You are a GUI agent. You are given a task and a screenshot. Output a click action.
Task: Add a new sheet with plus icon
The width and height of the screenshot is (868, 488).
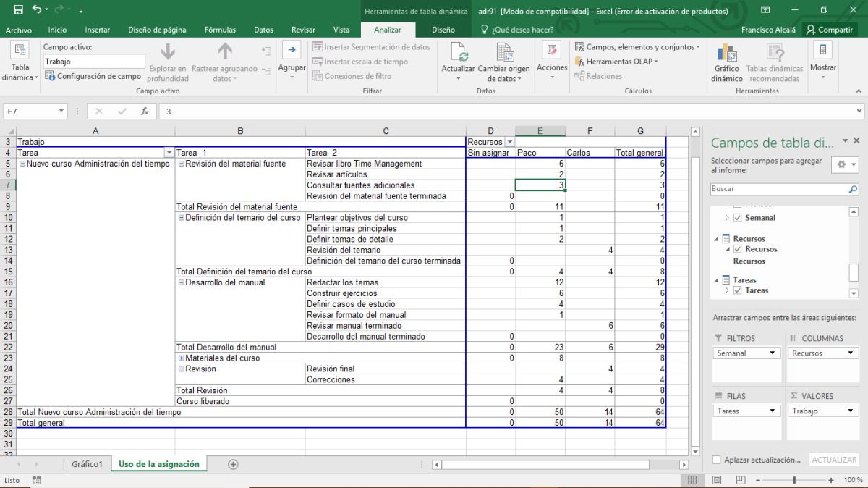pyautogui.click(x=233, y=464)
